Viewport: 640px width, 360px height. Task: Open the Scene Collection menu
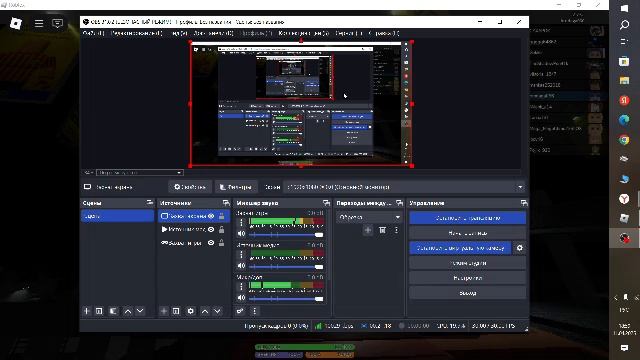point(303,33)
